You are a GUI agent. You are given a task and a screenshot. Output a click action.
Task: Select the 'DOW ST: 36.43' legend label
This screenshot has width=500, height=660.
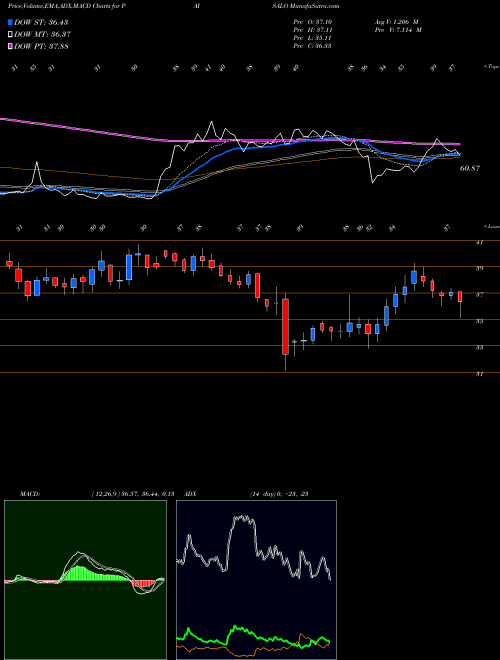coord(41,22)
